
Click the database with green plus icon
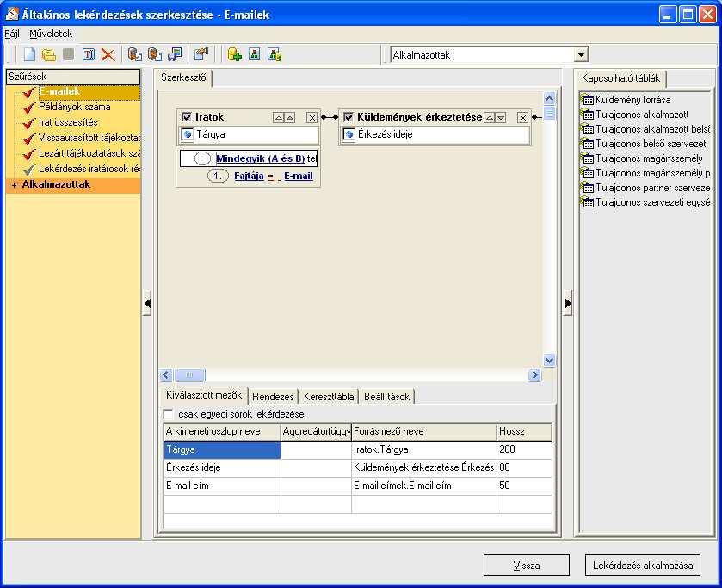click(x=235, y=54)
